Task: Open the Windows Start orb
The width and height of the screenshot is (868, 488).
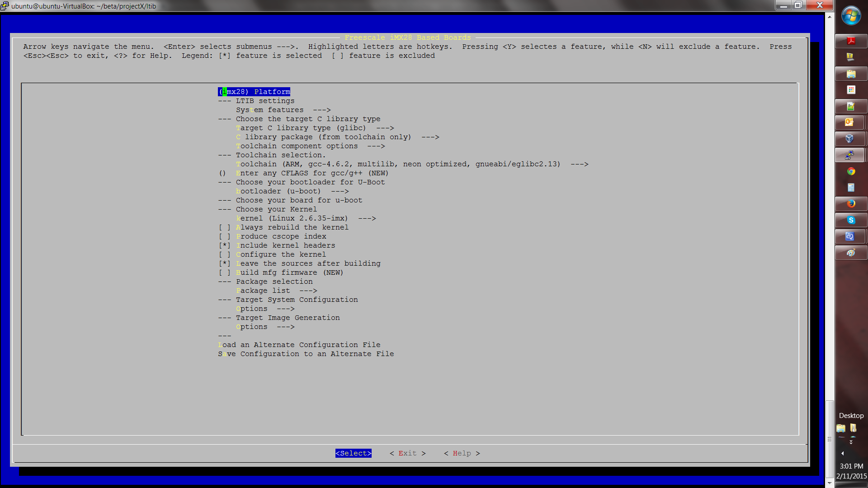Action: coord(851,16)
